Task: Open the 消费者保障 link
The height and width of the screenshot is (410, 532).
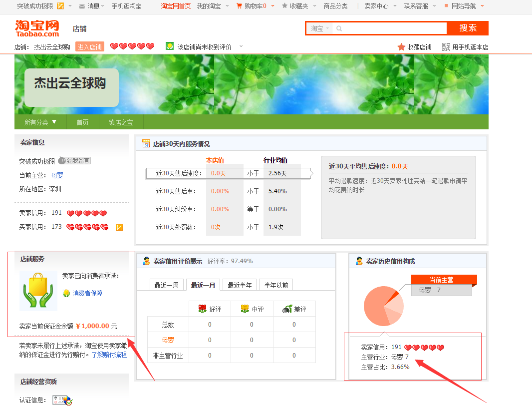Action: point(87,293)
